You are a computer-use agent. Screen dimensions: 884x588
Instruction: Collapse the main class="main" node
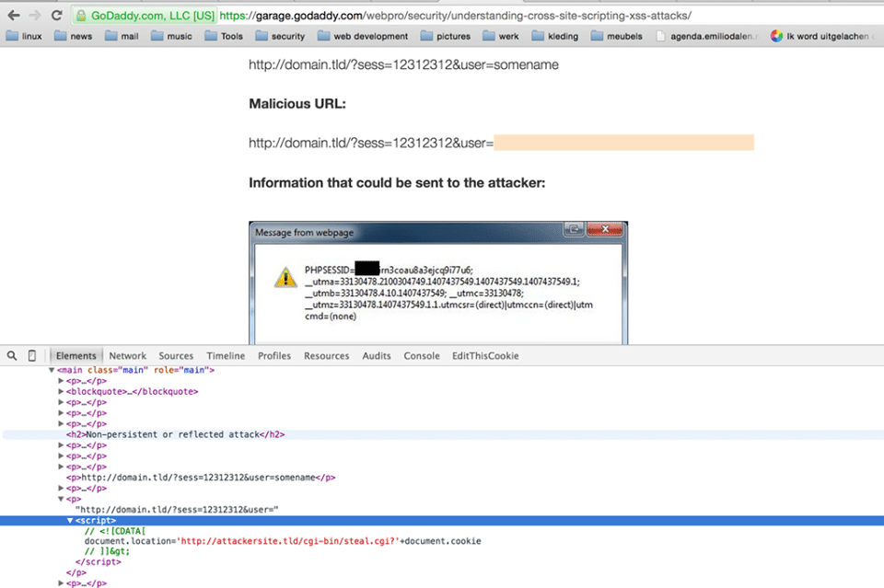52,370
